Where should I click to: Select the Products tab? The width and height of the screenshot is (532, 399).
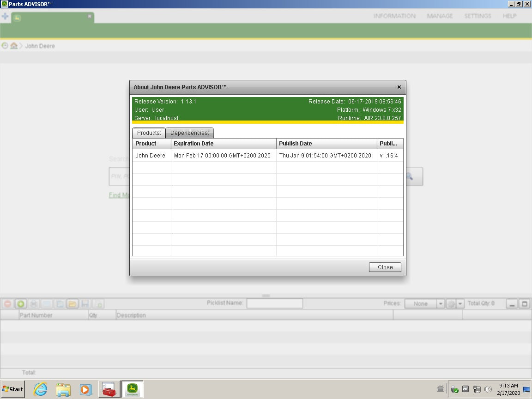tap(149, 133)
